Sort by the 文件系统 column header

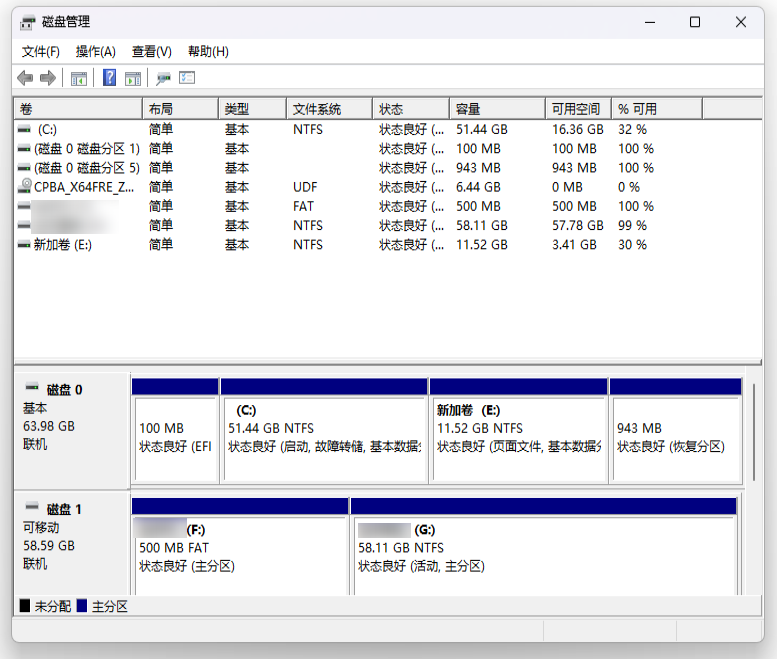coord(330,109)
